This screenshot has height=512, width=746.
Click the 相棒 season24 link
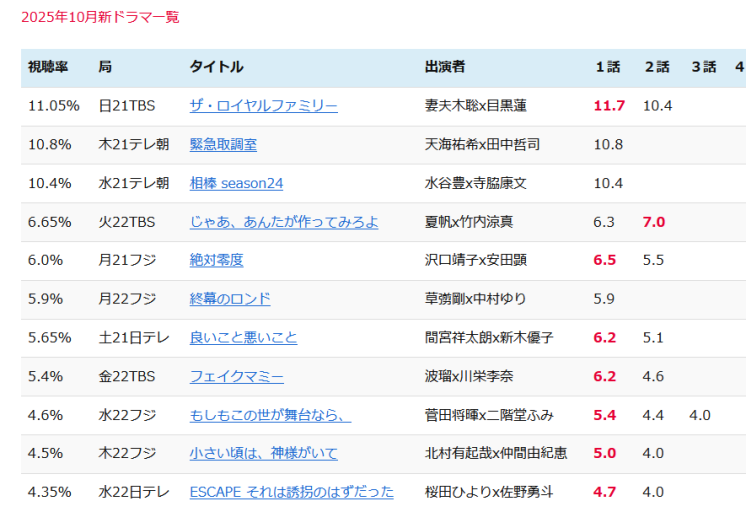[x=236, y=183]
